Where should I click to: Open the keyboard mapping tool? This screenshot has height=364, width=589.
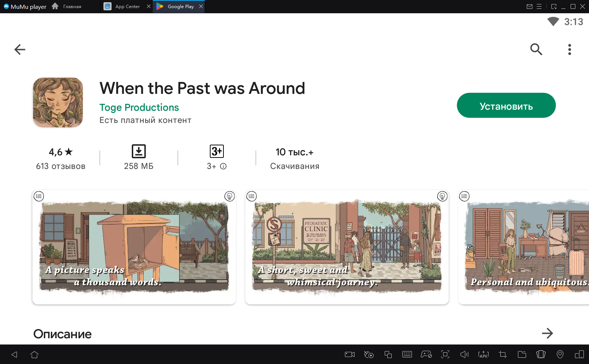407,354
